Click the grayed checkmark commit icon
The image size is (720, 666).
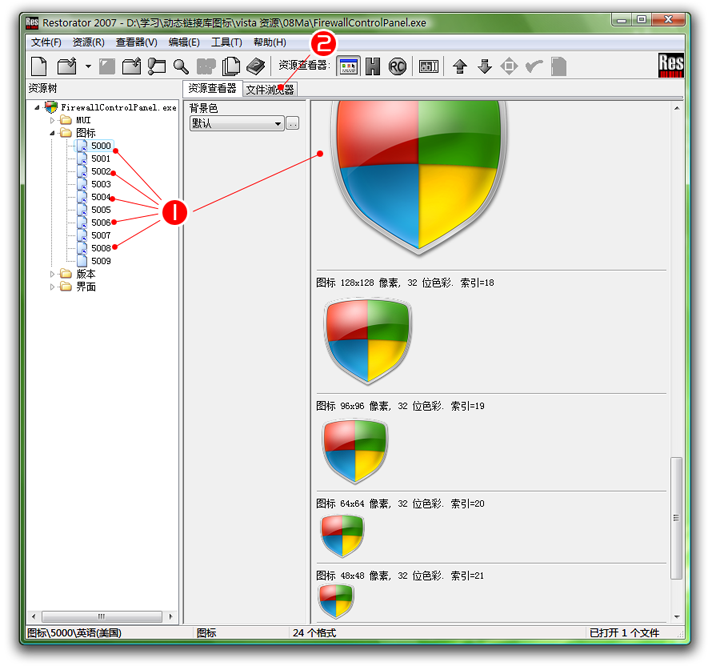pyautogui.click(x=534, y=67)
